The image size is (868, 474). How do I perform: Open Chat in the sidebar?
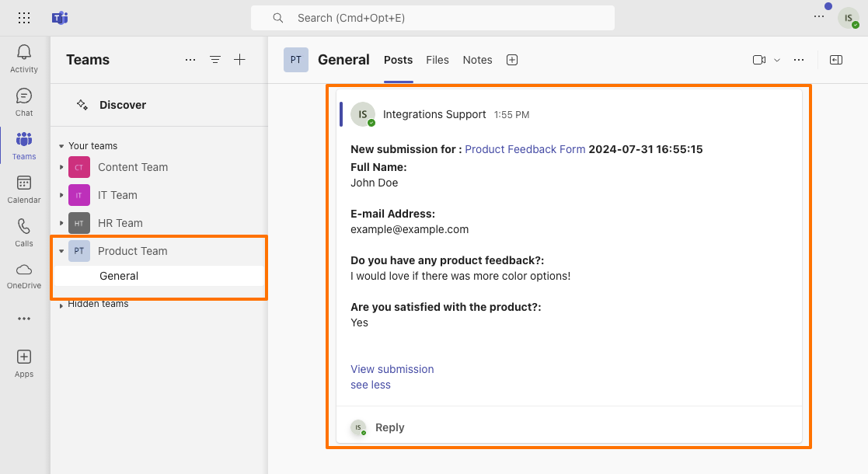pyautogui.click(x=24, y=102)
